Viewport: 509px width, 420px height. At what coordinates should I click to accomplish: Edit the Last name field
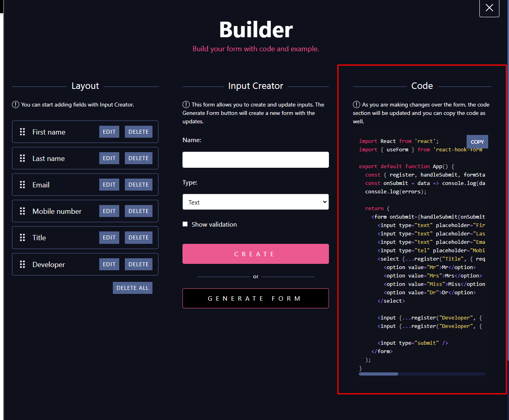pyautogui.click(x=109, y=158)
